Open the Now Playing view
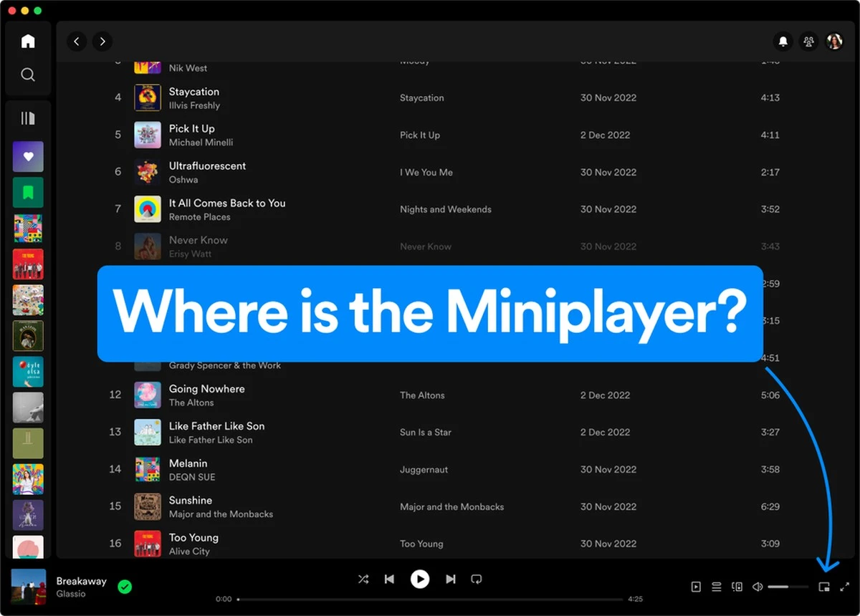The width and height of the screenshot is (860, 616). (696, 586)
